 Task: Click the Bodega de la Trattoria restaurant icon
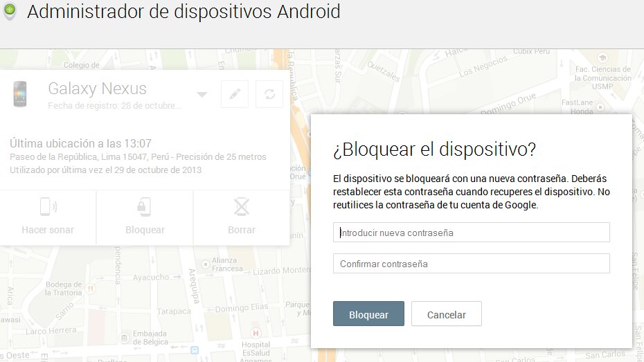pos(91,289)
